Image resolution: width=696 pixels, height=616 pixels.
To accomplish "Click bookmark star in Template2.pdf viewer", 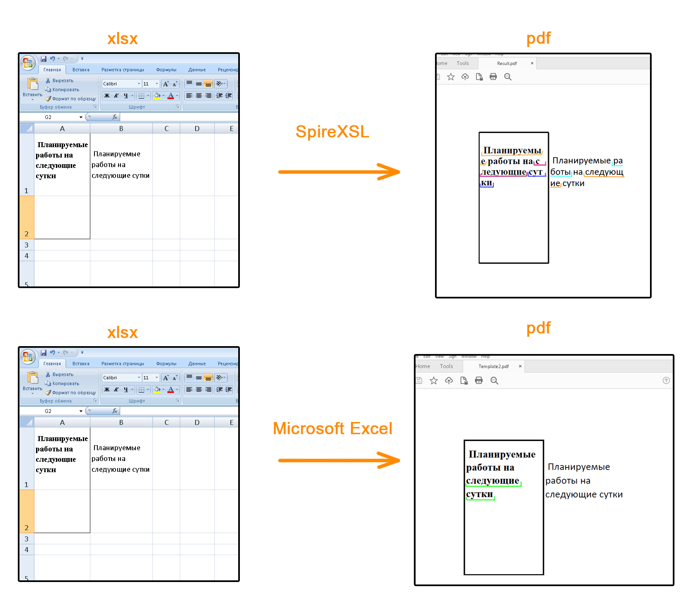I will [x=434, y=381].
